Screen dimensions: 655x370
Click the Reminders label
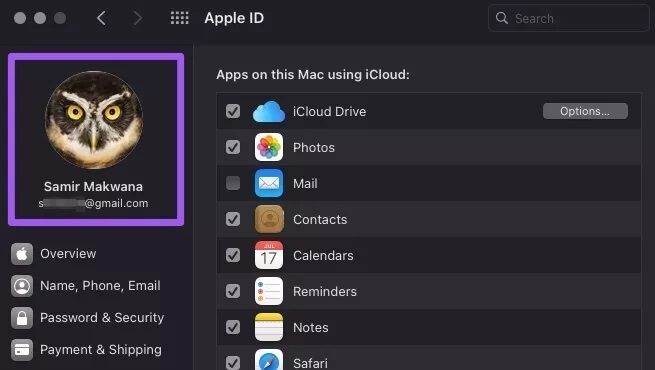325,291
